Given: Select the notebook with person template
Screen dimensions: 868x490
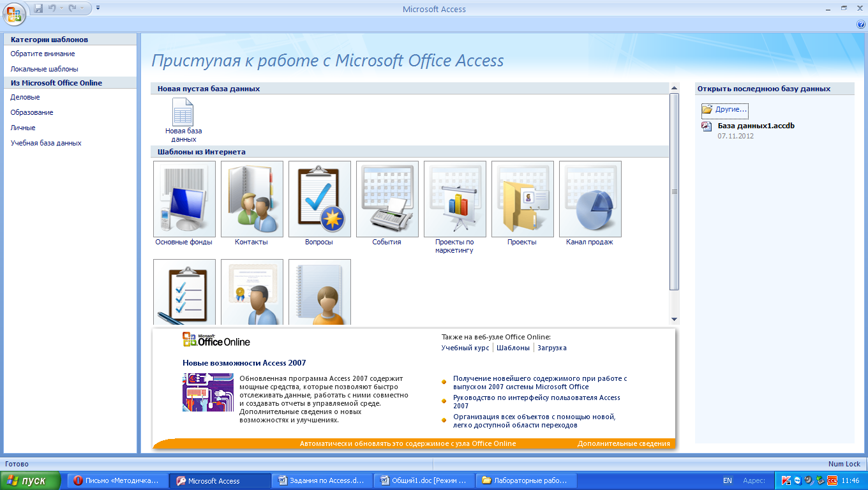Looking at the screenshot, I should pyautogui.click(x=320, y=292).
